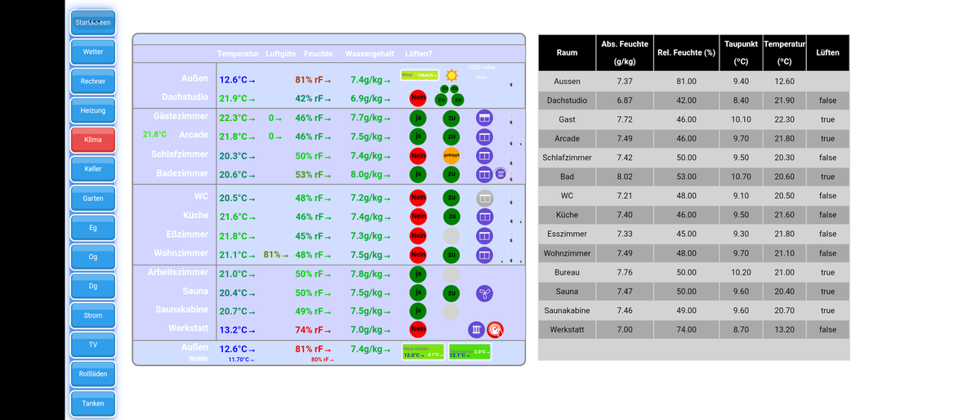
Task: Open the Küche window icon
Action: pyautogui.click(x=484, y=217)
